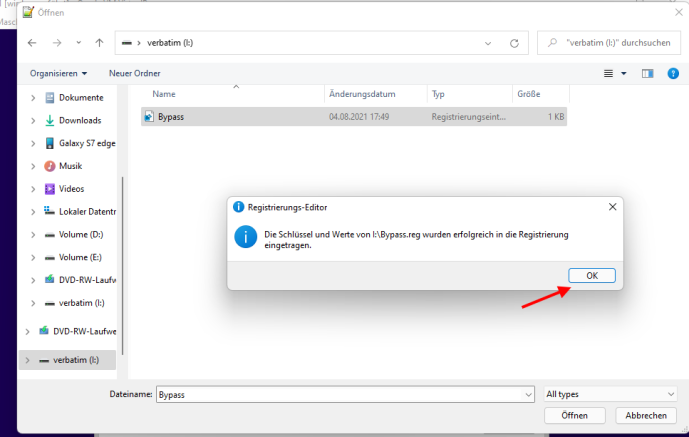Change the view layout icon
This screenshot has height=437, width=689.
pyautogui.click(x=608, y=73)
